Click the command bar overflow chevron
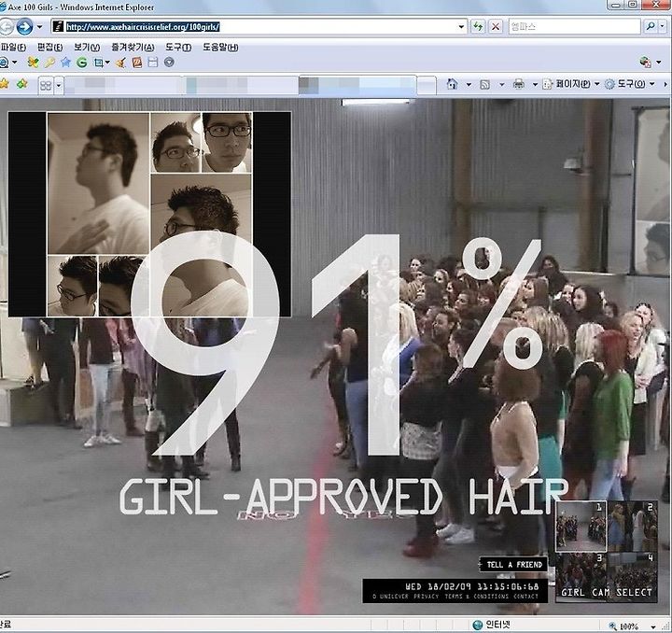 coord(665,84)
